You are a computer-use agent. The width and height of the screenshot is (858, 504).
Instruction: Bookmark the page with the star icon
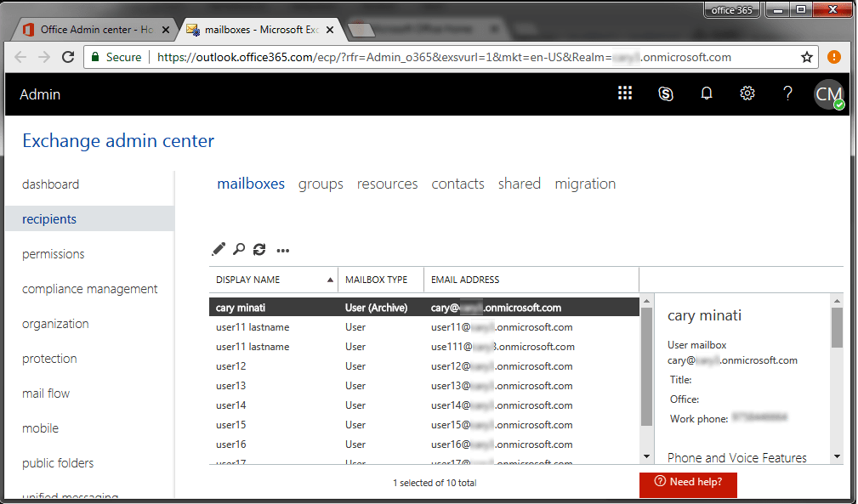(x=806, y=57)
